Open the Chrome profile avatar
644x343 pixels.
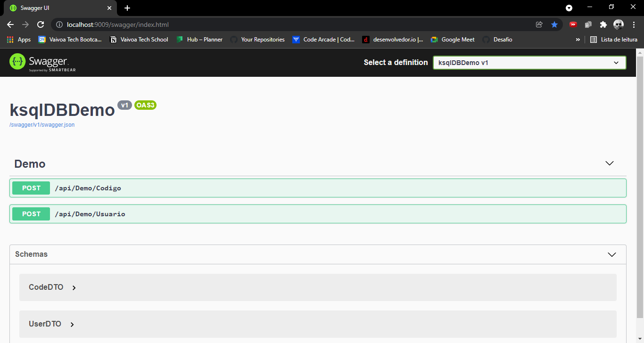coord(619,24)
